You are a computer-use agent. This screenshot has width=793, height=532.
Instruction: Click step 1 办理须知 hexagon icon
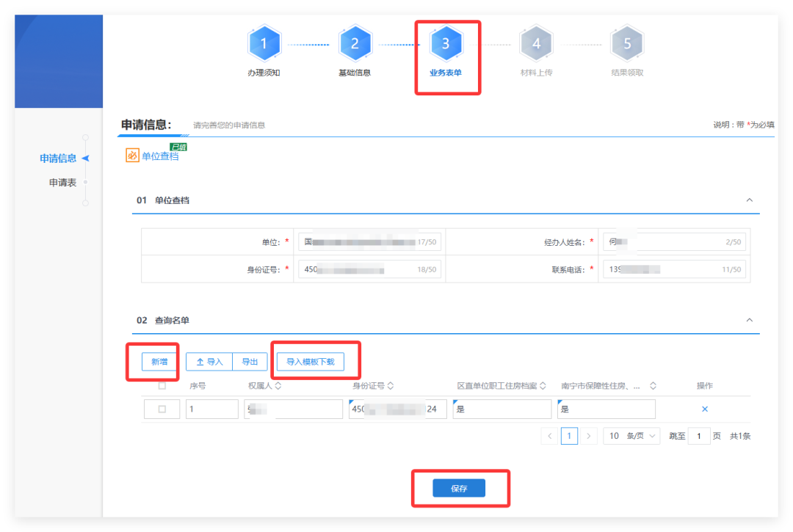(x=264, y=44)
